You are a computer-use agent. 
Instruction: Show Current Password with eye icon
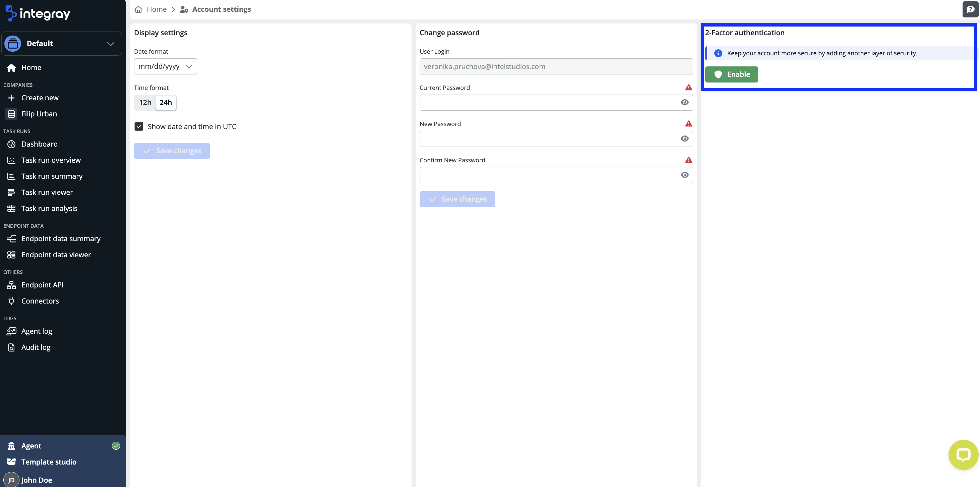(x=684, y=102)
